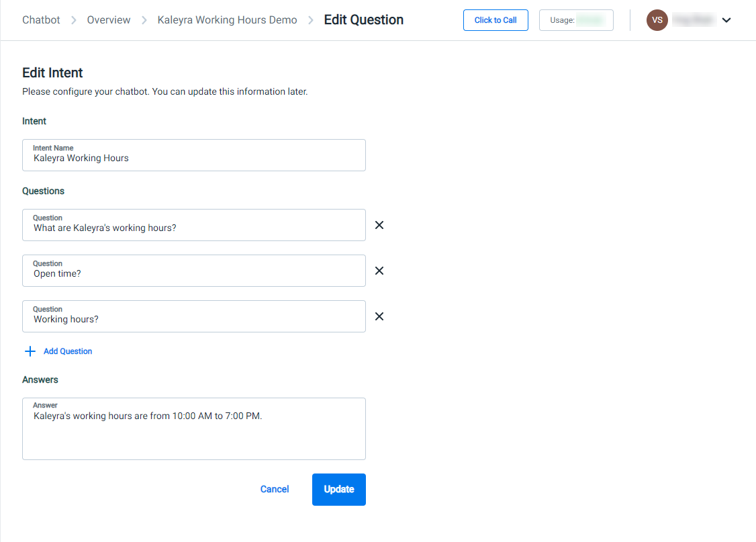Screen dimensions: 756x542
Task: Click Add Question link
Action: (x=68, y=351)
